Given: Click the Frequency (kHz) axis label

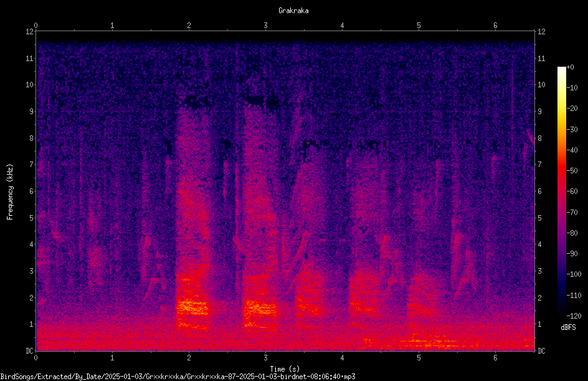Looking at the screenshot, I should pyautogui.click(x=10, y=192).
